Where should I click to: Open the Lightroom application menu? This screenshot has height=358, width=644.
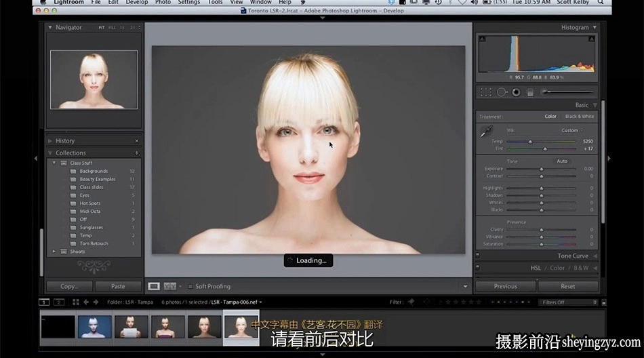click(68, 2)
